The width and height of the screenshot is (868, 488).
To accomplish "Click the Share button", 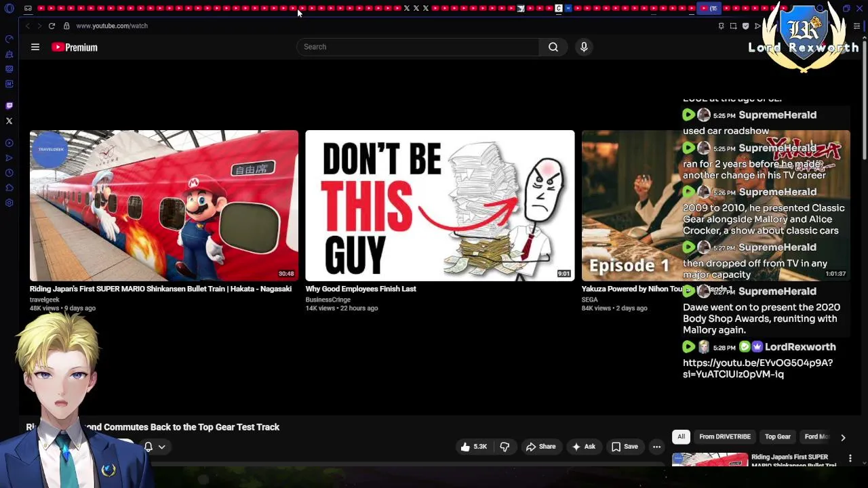I will pyautogui.click(x=540, y=447).
